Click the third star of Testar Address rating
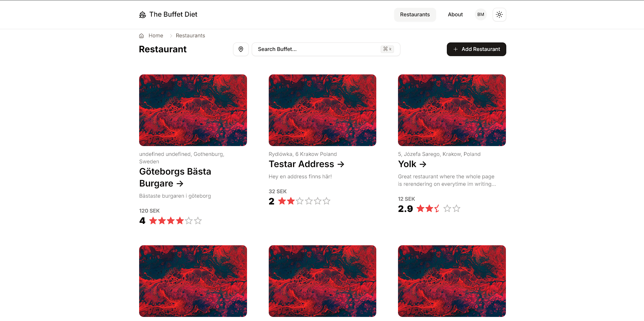644x321 pixels. (x=300, y=201)
